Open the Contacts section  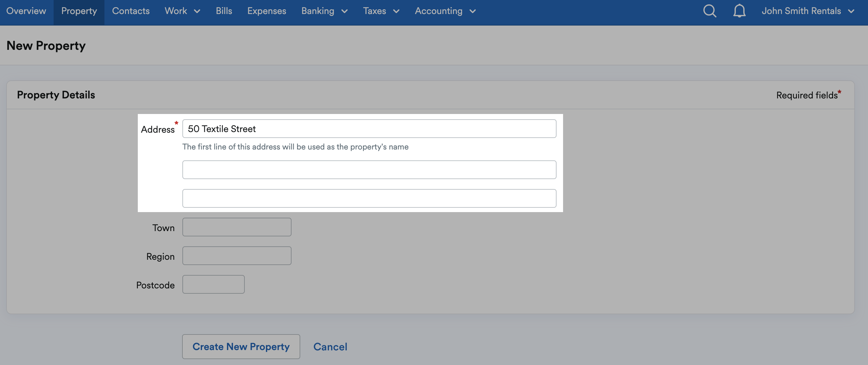pos(131,11)
